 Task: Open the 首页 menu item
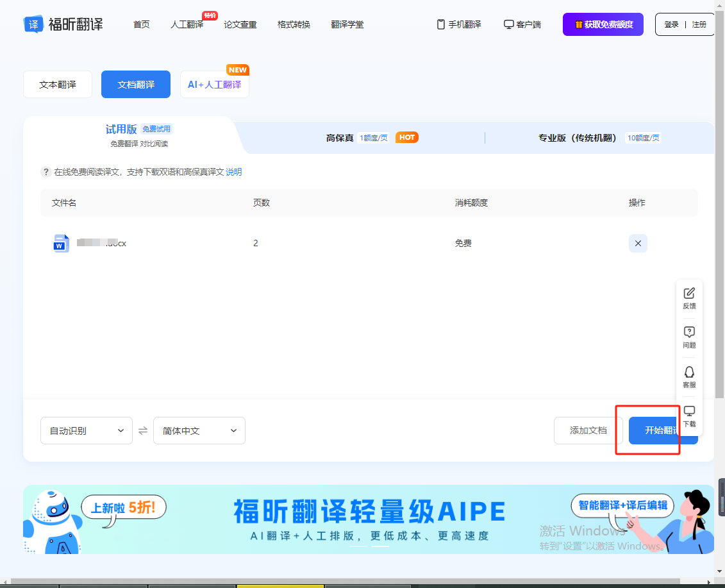142,24
